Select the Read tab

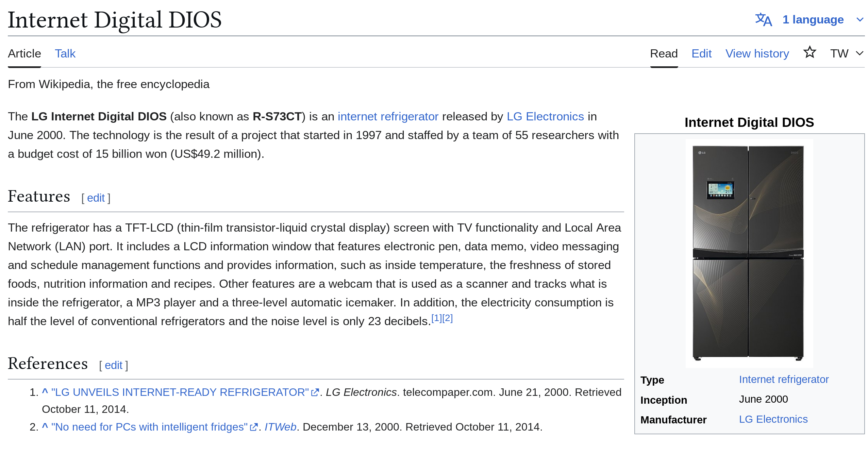click(x=664, y=53)
